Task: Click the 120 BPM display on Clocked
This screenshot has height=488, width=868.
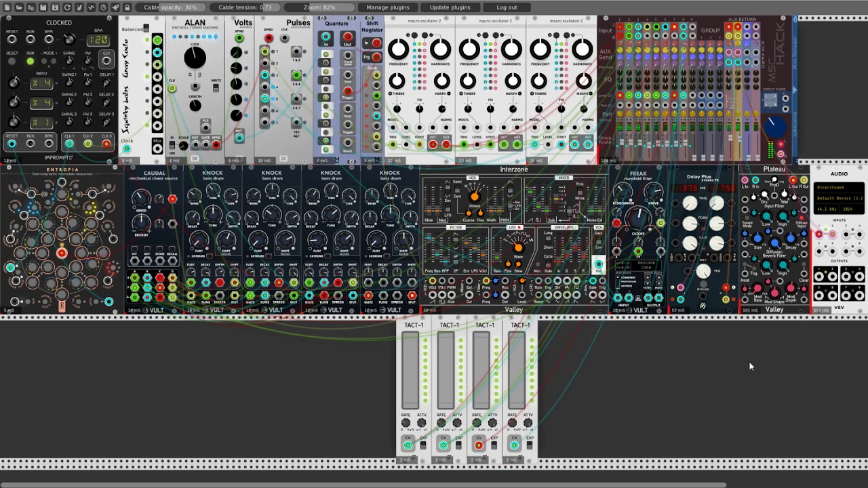Action: 99,39
